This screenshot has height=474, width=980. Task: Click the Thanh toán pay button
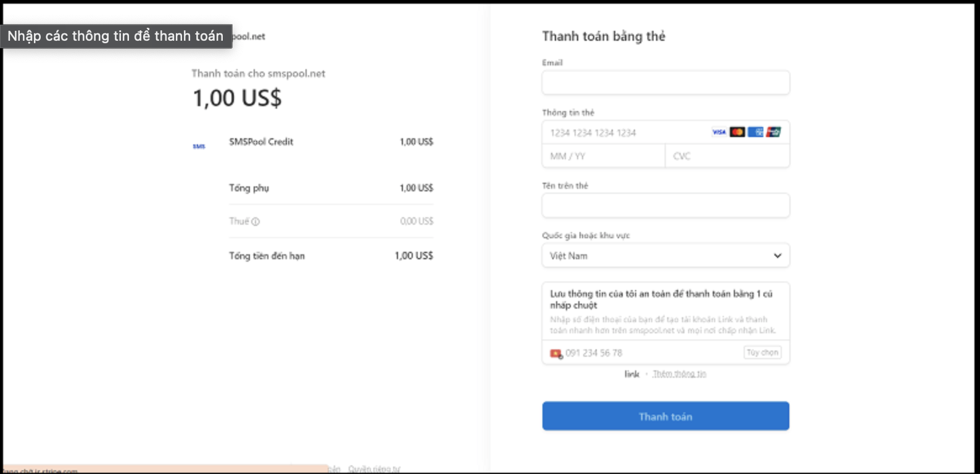(665, 417)
